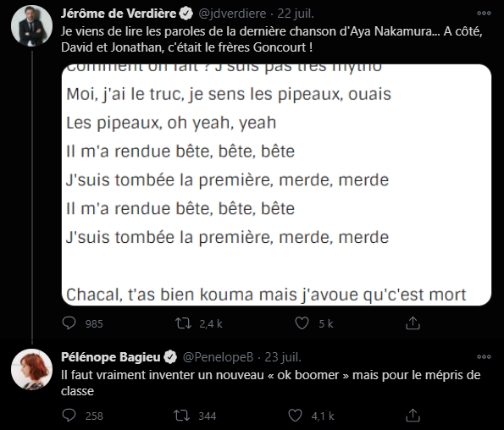504x430 pixels.
Task: Open Pélénope Bagieu display name
Action: 111,356
